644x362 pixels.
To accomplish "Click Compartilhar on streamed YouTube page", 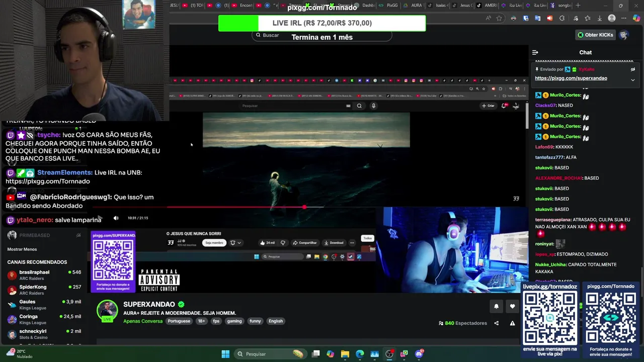I will coord(304,243).
